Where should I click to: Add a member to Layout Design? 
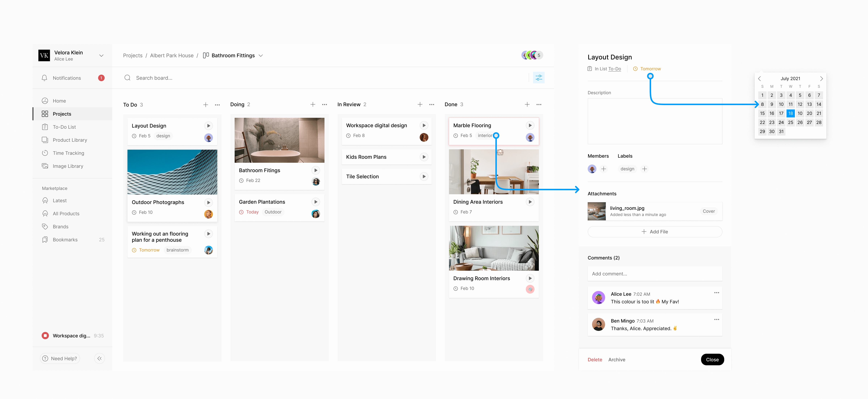point(603,169)
